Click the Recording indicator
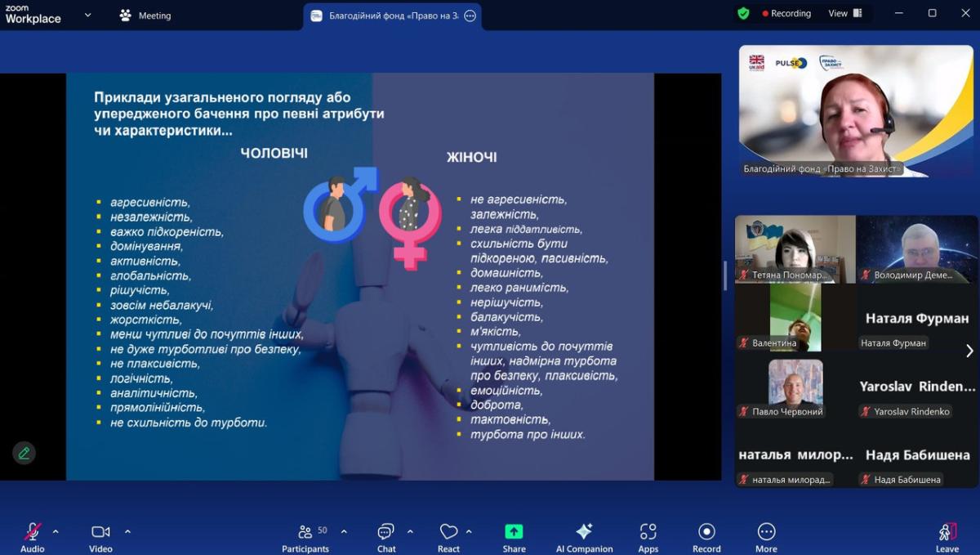This screenshot has width=980, height=555. pos(786,13)
